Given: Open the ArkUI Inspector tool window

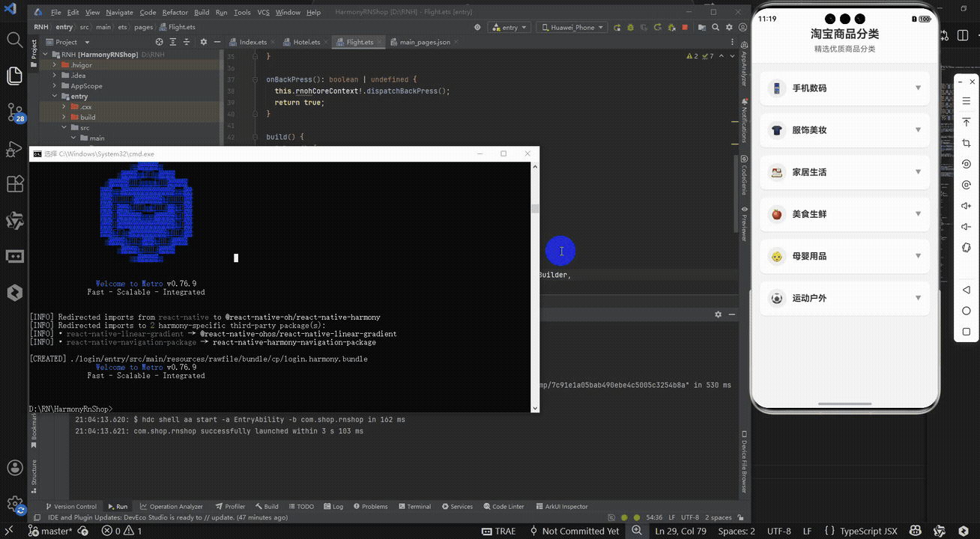Looking at the screenshot, I should (561, 507).
